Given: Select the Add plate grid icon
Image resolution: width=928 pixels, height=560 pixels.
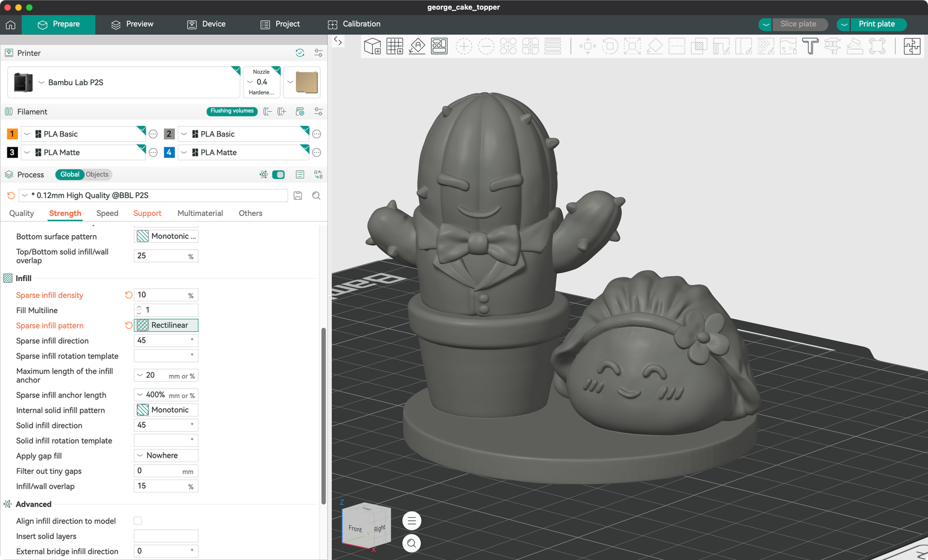Looking at the screenshot, I should tap(395, 46).
